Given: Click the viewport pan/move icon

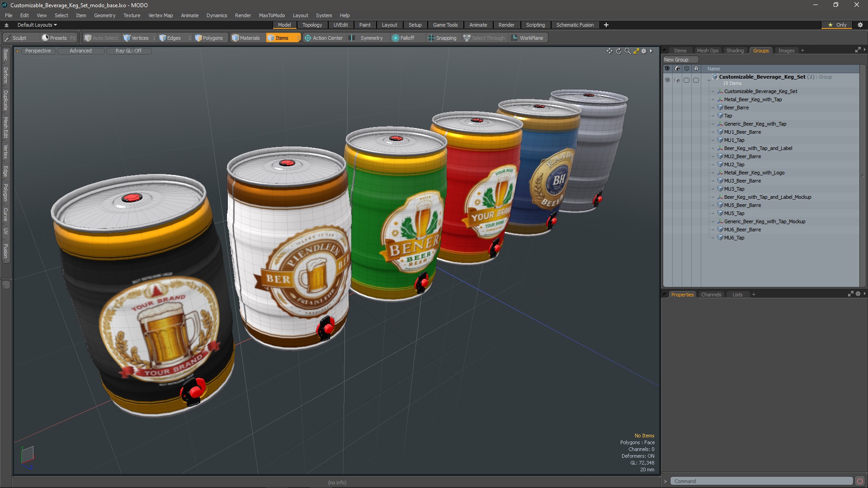Looking at the screenshot, I should [609, 51].
